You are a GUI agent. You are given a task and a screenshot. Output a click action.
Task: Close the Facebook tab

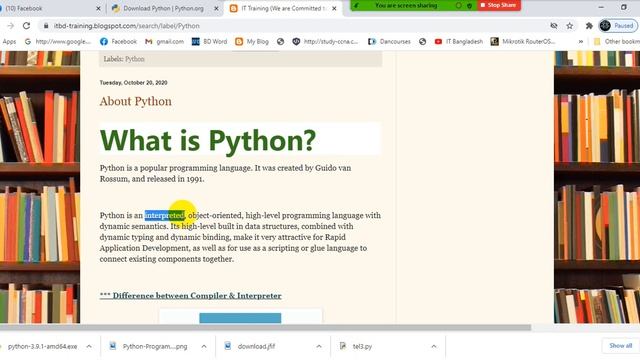pyautogui.click(x=98, y=8)
